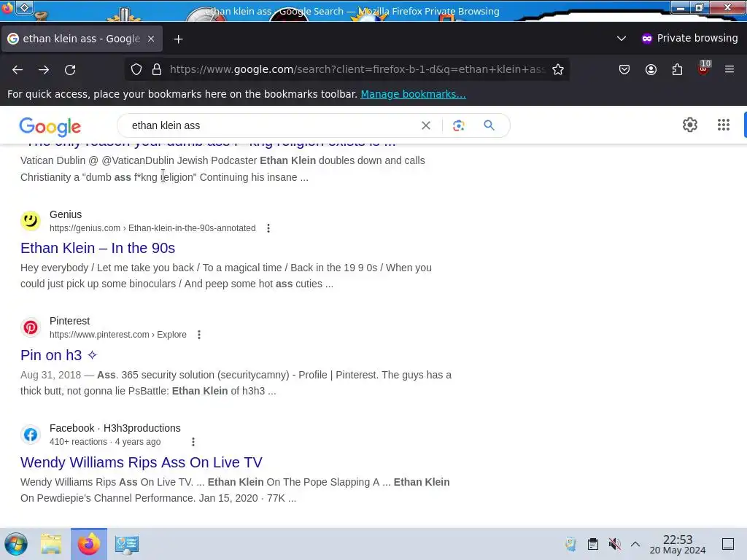Viewport: 747px width, 560px height.
Task: Click the Pinterest site favicon
Action: [31, 327]
